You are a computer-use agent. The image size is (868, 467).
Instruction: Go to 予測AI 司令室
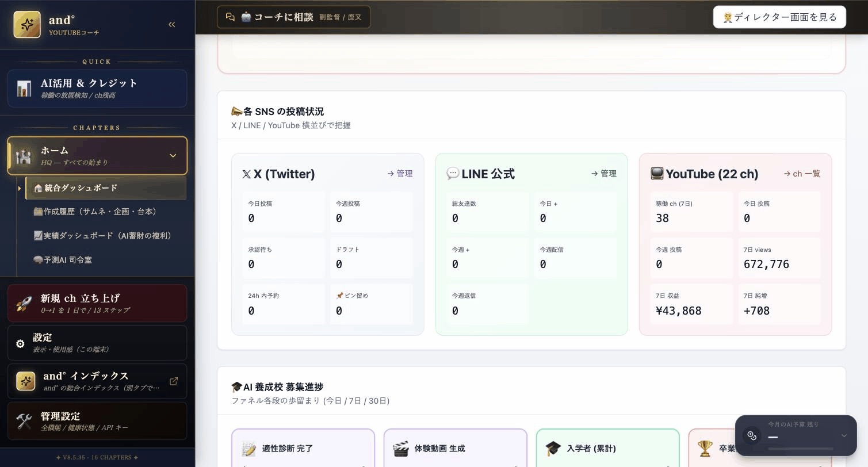pyautogui.click(x=63, y=260)
